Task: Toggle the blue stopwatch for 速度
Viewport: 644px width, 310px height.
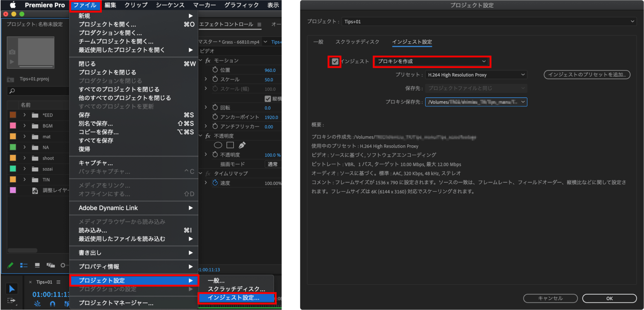Action: coord(215,183)
